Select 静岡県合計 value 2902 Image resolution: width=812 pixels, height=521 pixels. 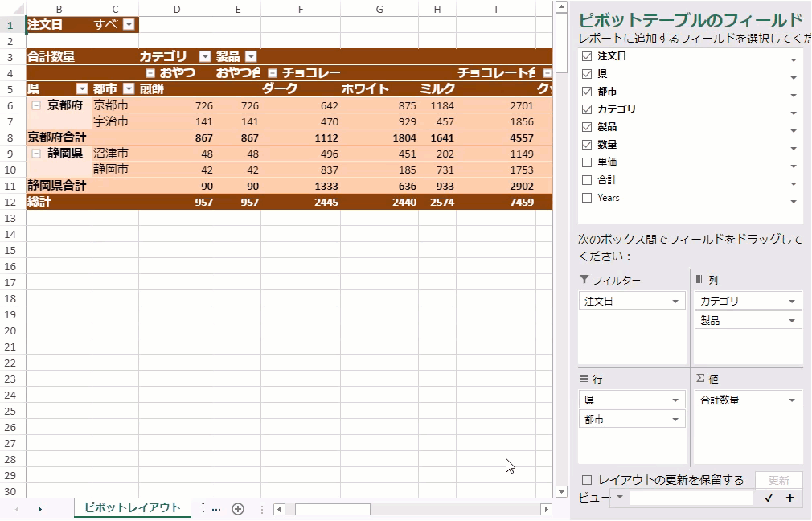click(x=496, y=186)
